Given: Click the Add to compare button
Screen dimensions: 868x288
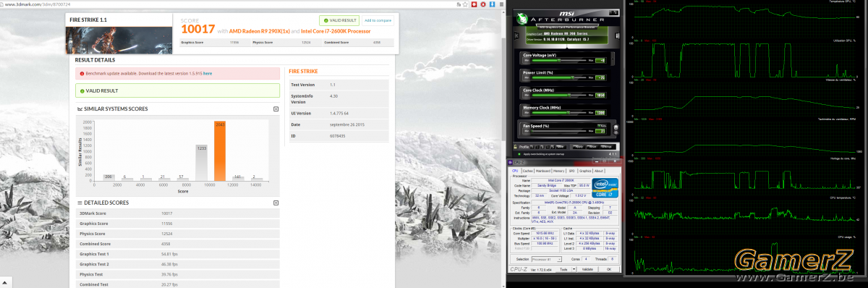Looking at the screenshot, I should coord(378,20).
